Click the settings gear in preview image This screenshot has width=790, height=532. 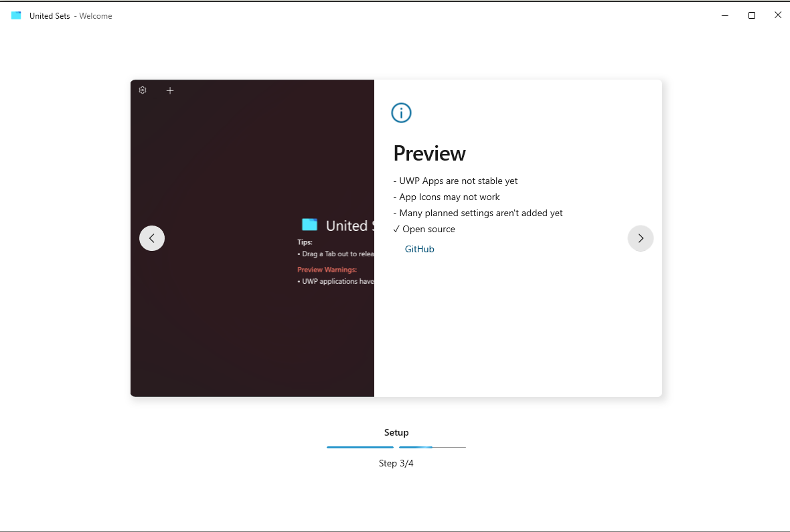coord(143,90)
